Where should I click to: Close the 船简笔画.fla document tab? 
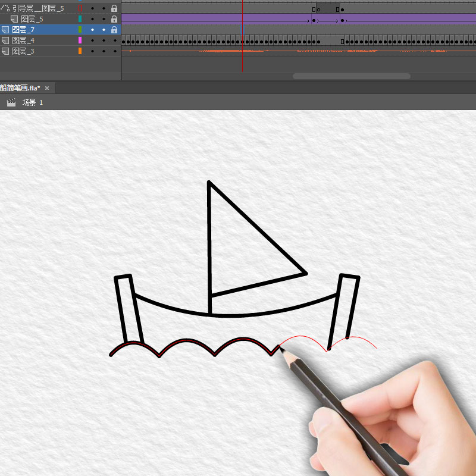(47, 88)
